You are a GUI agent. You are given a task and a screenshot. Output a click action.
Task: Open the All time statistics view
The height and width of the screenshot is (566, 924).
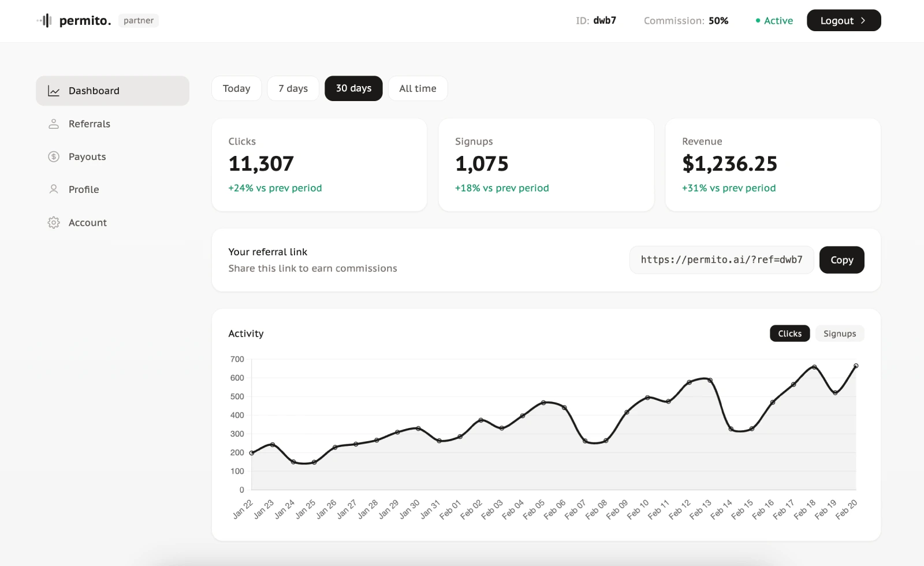418,88
